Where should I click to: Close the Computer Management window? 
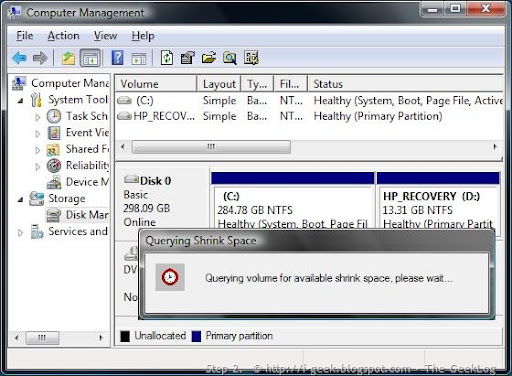pyautogui.click(x=486, y=9)
